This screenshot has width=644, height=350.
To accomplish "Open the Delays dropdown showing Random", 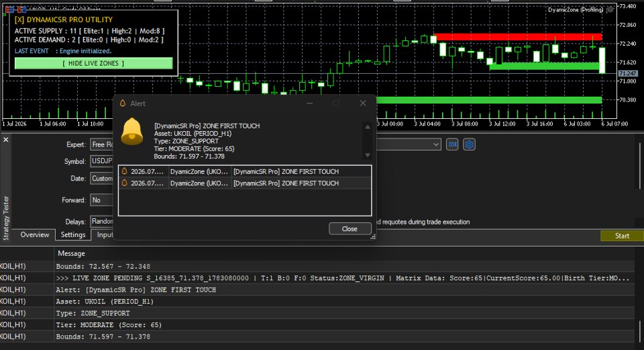I will (x=101, y=221).
